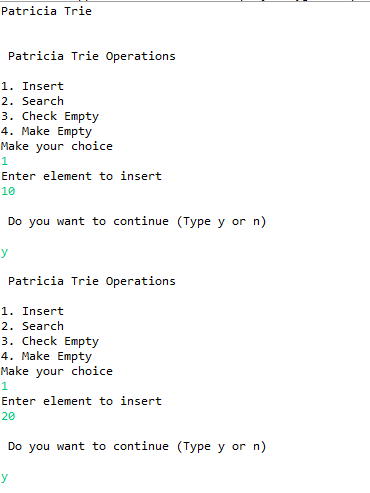This screenshot has width=370, height=493.
Task: Click 'Enter element to insert' above 10
Action: point(81,176)
